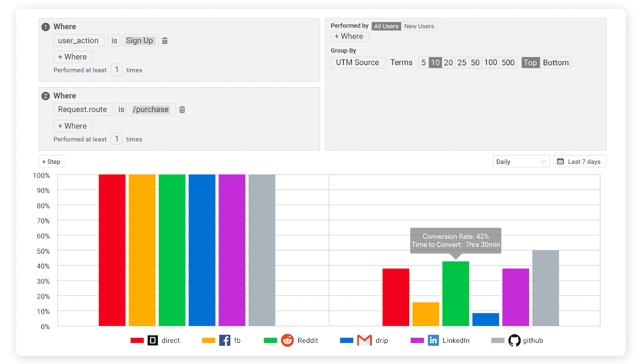Image resolution: width=642 pixels, height=364 pixels.
Task: Edit step 2 performed at least times field
Action: [117, 139]
